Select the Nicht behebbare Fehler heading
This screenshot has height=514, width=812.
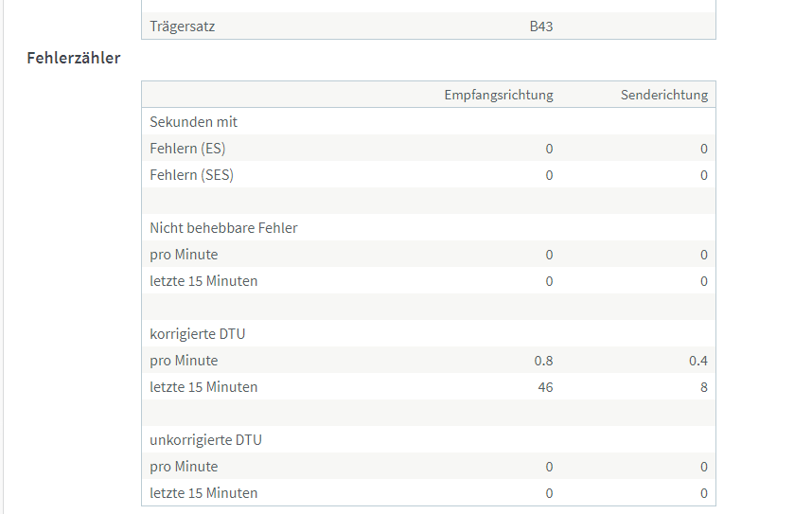[x=223, y=228]
